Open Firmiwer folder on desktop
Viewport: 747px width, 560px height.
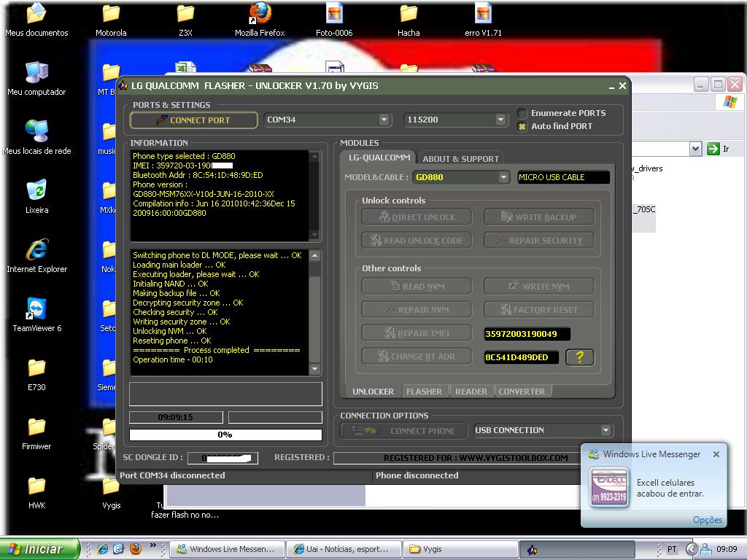(36, 433)
